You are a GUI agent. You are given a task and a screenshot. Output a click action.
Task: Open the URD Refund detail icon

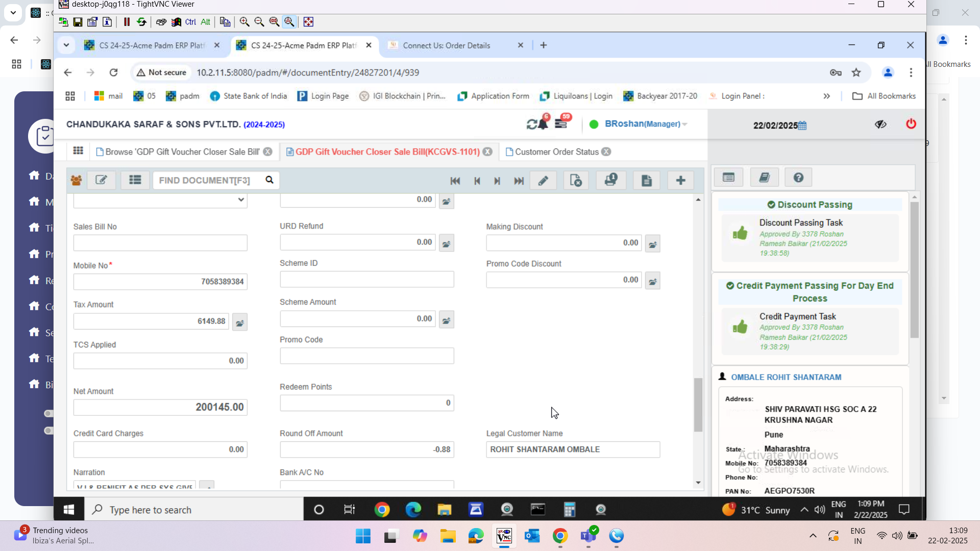[x=447, y=244]
